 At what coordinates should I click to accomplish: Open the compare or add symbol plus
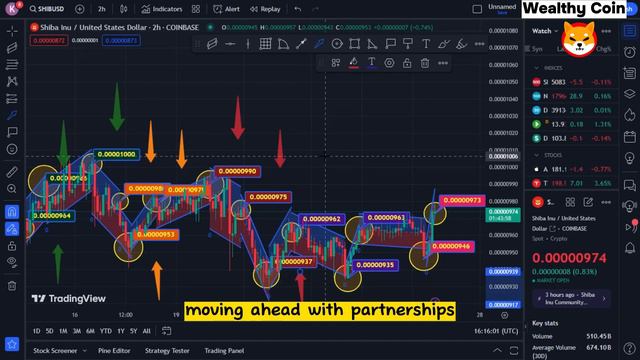(80, 9)
